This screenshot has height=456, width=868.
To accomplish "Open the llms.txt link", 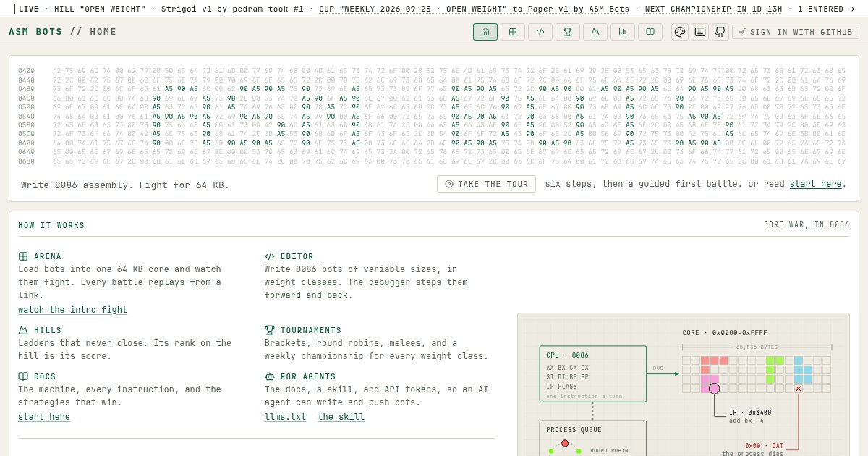I will click(x=285, y=417).
